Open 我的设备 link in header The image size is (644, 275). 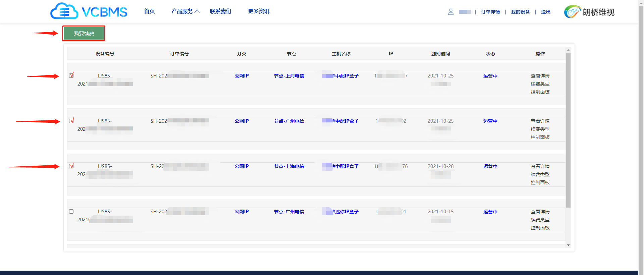click(520, 12)
